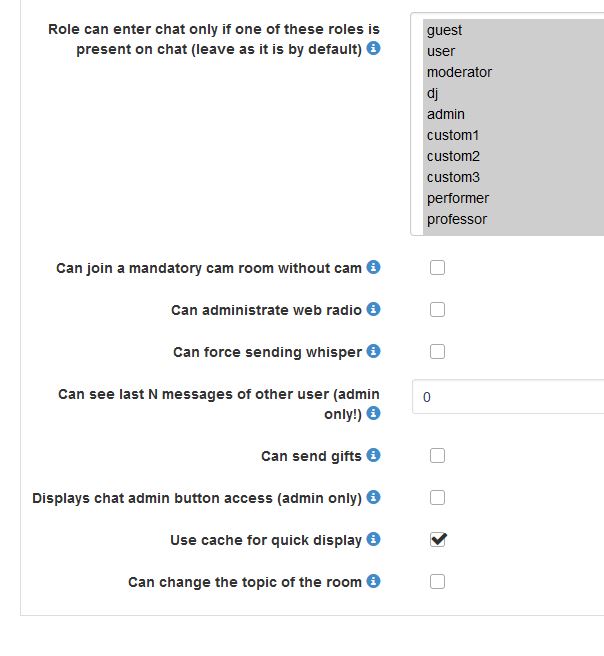Image resolution: width=604 pixels, height=656 pixels.
Task: Enable joining mandatory cam room without cam
Action: (x=437, y=267)
